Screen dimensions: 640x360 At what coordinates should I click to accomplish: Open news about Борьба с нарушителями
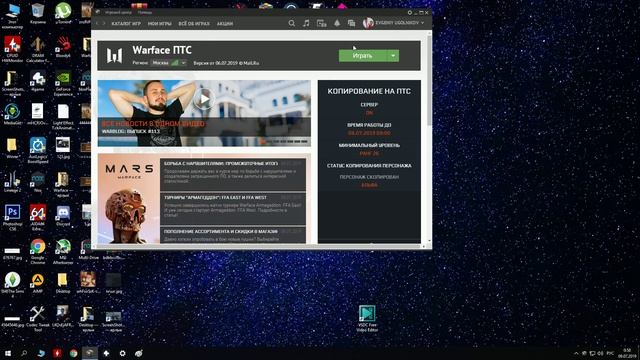[233, 174]
